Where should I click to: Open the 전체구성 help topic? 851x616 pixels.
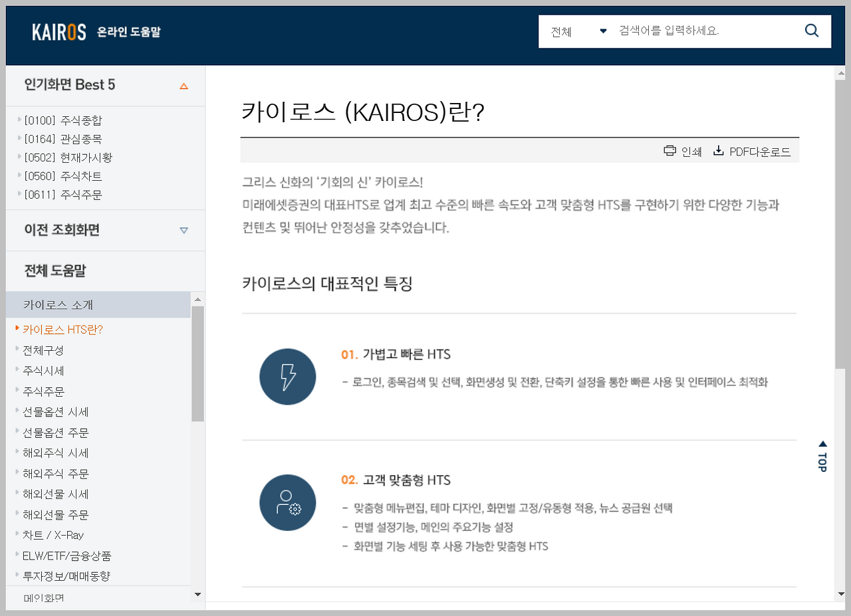pos(43,350)
